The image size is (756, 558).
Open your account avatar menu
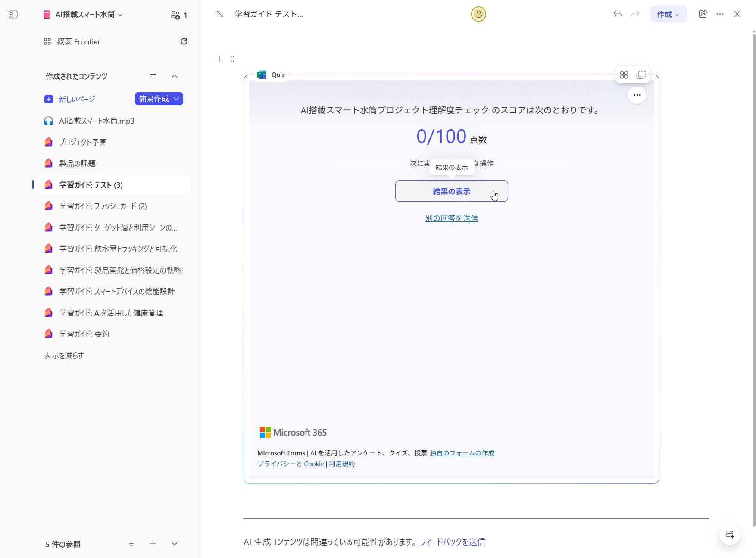478,14
